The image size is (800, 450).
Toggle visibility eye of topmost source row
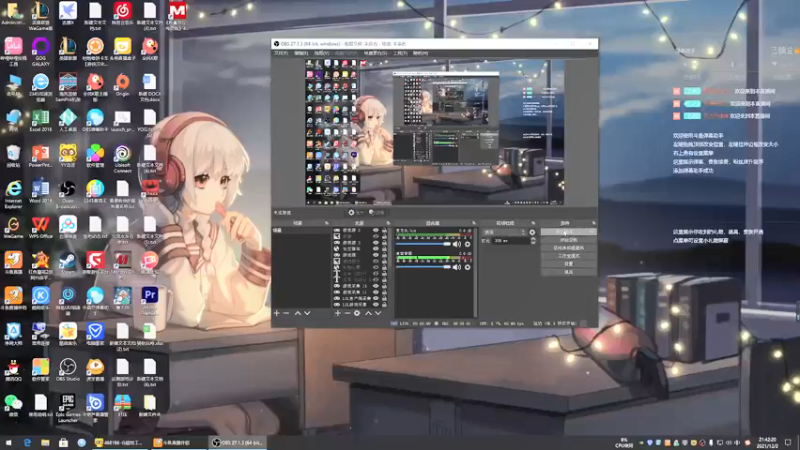click(x=376, y=230)
